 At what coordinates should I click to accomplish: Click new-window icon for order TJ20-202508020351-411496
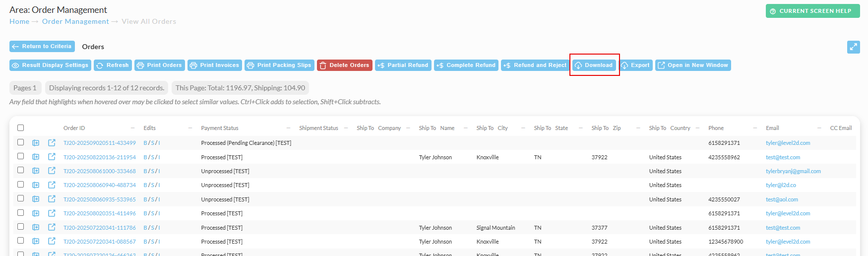point(52,213)
